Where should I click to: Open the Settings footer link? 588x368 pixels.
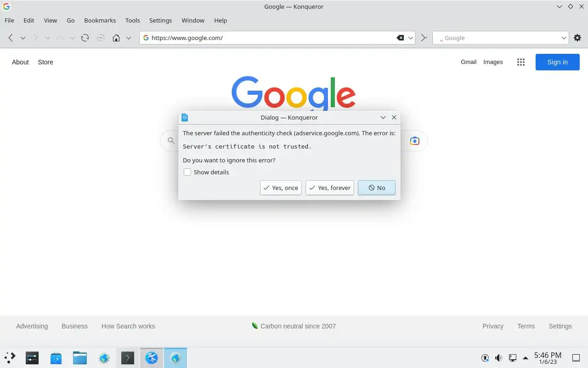[x=560, y=326]
